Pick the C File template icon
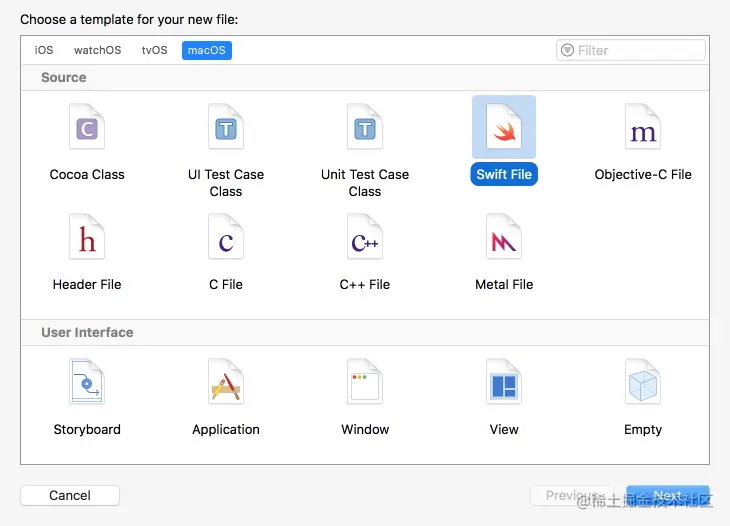The image size is (730, 526). (226, 239)
